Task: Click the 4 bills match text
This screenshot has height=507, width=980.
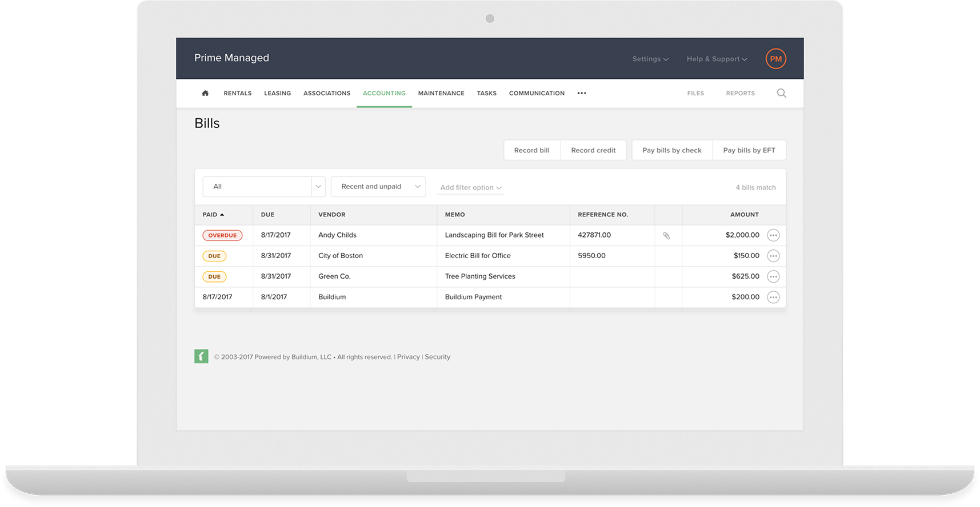Action: [755, 187]
